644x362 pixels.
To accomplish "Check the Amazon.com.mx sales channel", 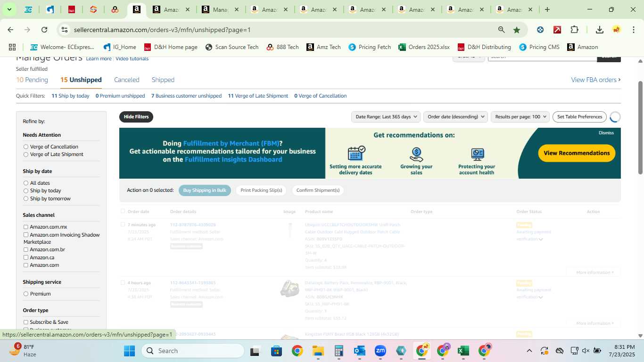I will pyautogui.click(x=26, y=227).
